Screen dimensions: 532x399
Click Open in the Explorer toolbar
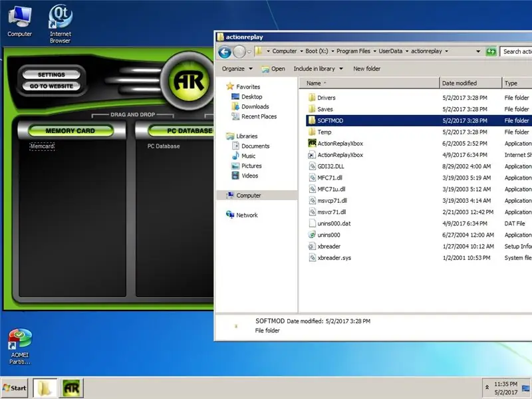pos(273,68)
